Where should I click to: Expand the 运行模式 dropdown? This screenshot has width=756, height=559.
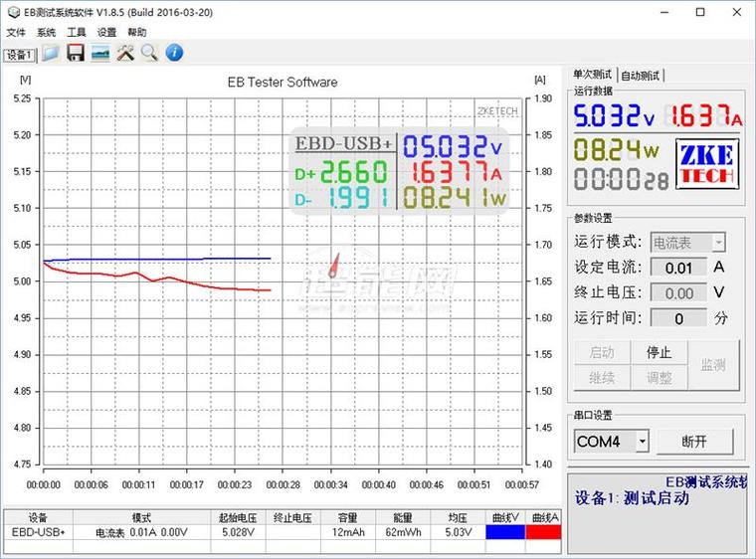pos(719,242)
